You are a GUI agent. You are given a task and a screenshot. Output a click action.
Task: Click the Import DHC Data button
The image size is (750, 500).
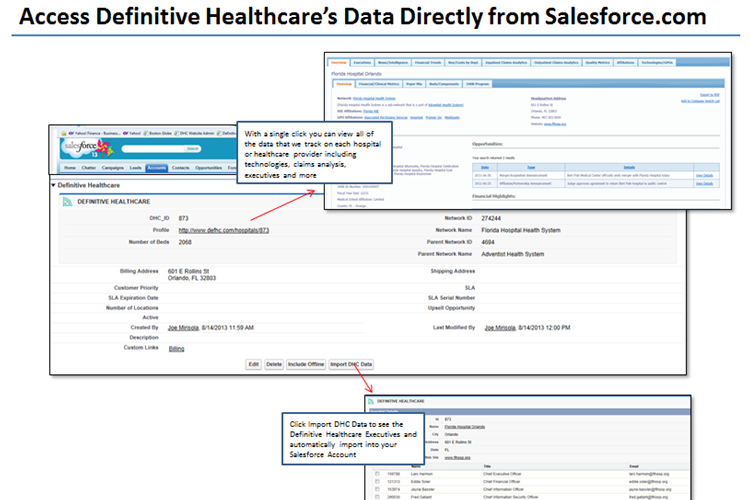tap(351, 365)
